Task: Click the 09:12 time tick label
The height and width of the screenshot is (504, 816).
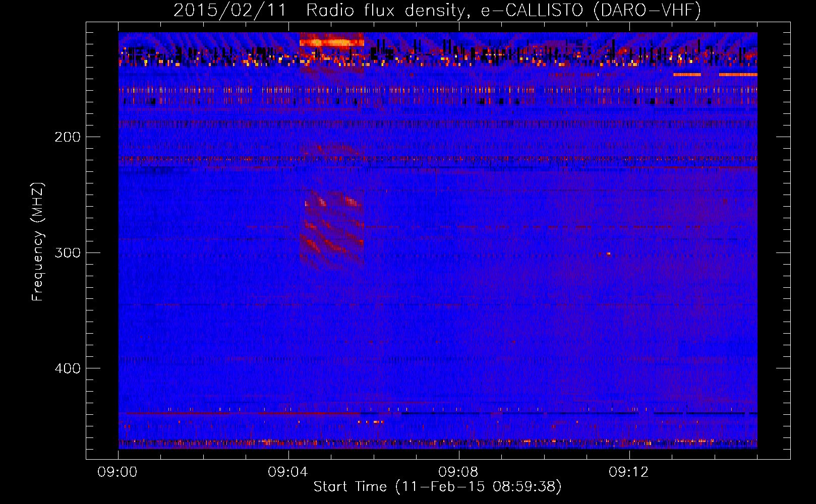Action: 629,472
